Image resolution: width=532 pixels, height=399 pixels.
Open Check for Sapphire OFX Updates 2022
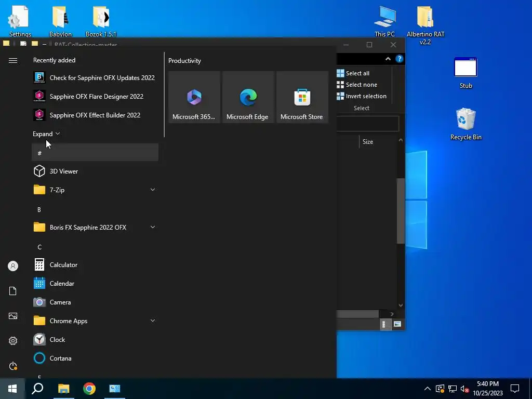95,78
